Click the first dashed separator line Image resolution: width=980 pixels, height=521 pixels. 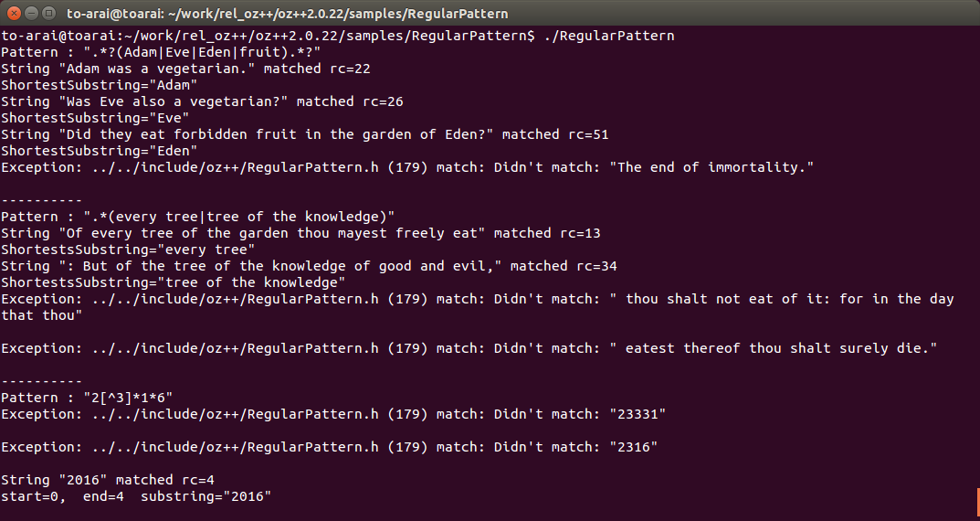(x=41, y=200)
